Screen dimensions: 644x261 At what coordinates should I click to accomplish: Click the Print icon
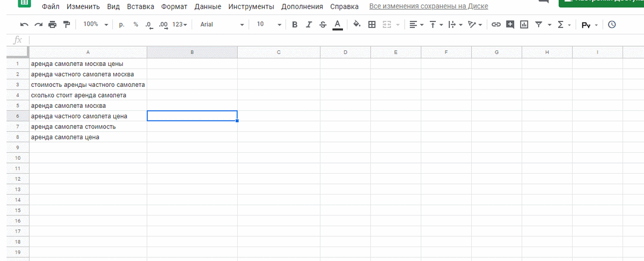[52, 25]
